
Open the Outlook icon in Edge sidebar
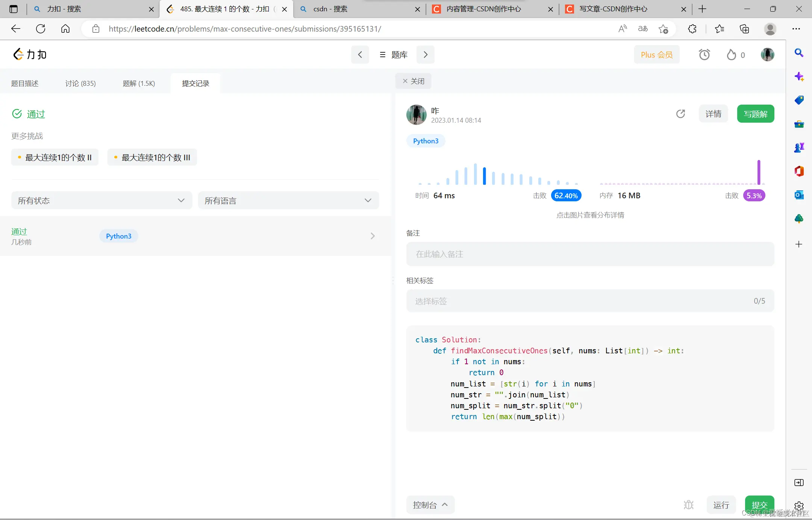pos(799,195)
